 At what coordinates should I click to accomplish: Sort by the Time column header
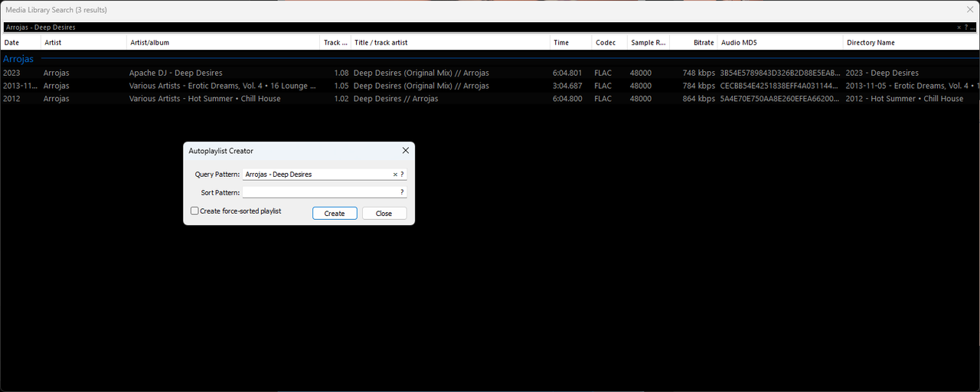570,43
